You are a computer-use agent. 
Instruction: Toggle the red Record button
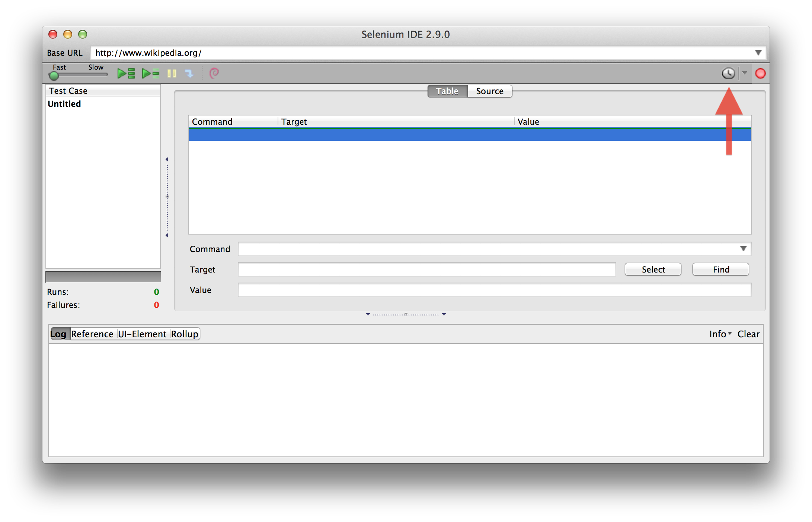coord(760,73)
